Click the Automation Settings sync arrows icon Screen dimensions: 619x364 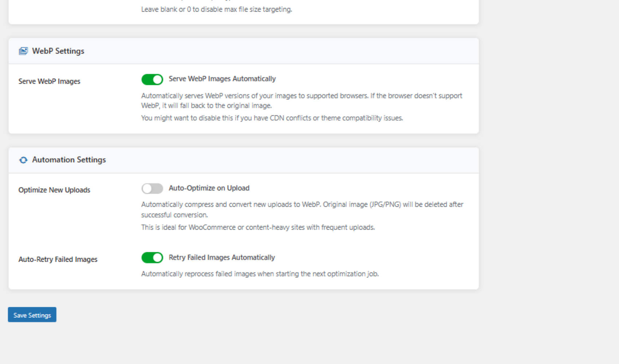click(x=23, y=160)
